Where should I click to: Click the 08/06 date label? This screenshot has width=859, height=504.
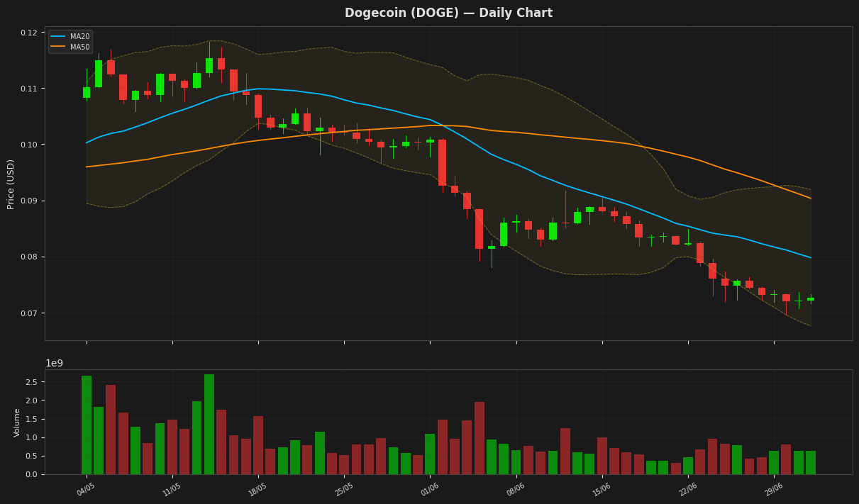tap(515, 488)
